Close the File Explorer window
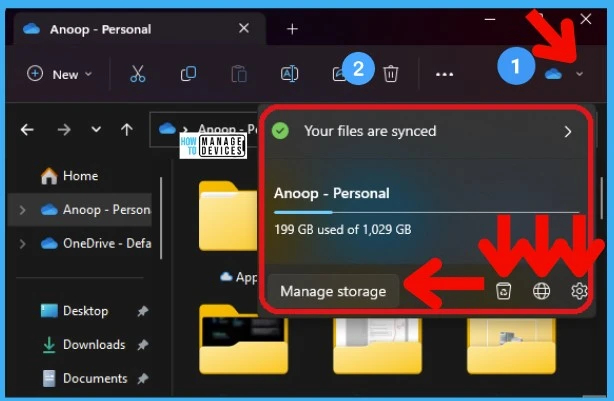This screenshot has width=614, height=401. click(x=586, y=19)
